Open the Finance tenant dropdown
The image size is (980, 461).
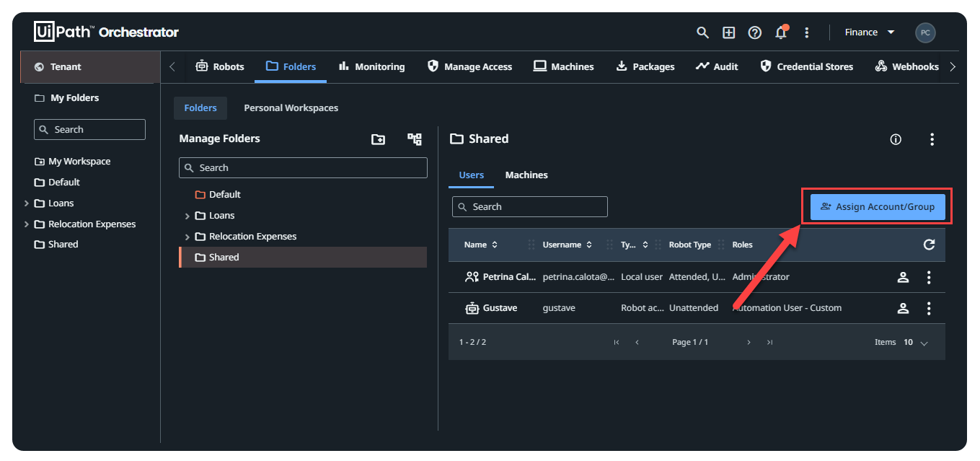(x=870, y=32)
